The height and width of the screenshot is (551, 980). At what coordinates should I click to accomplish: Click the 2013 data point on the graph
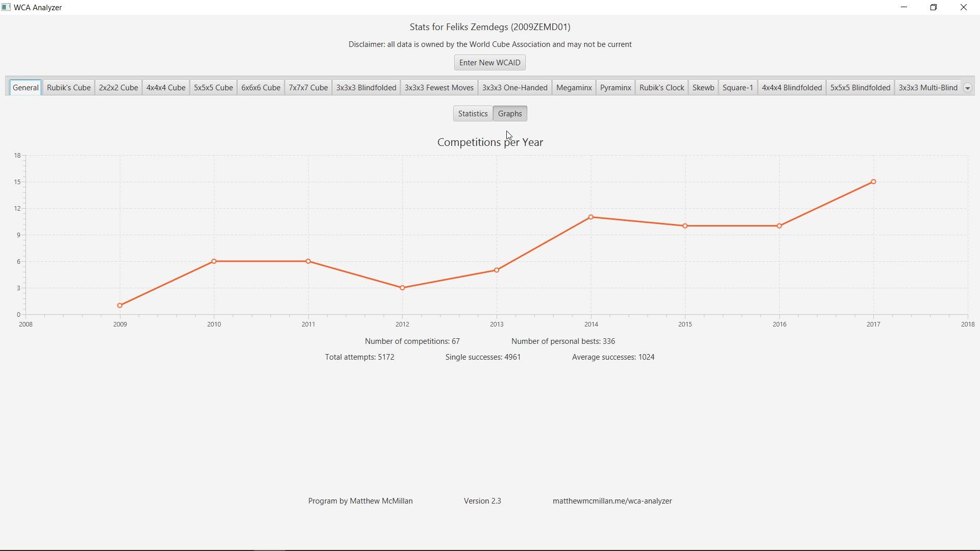pos(497,270)
